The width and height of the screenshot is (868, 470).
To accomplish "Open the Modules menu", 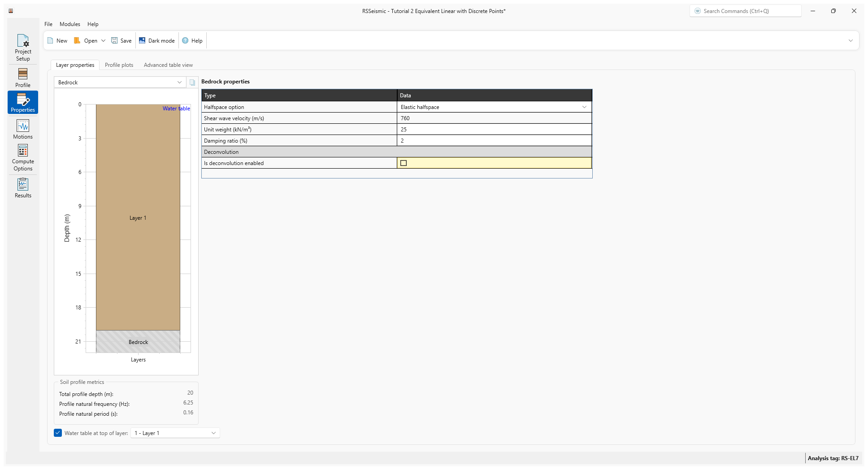I will coord(70,24).
